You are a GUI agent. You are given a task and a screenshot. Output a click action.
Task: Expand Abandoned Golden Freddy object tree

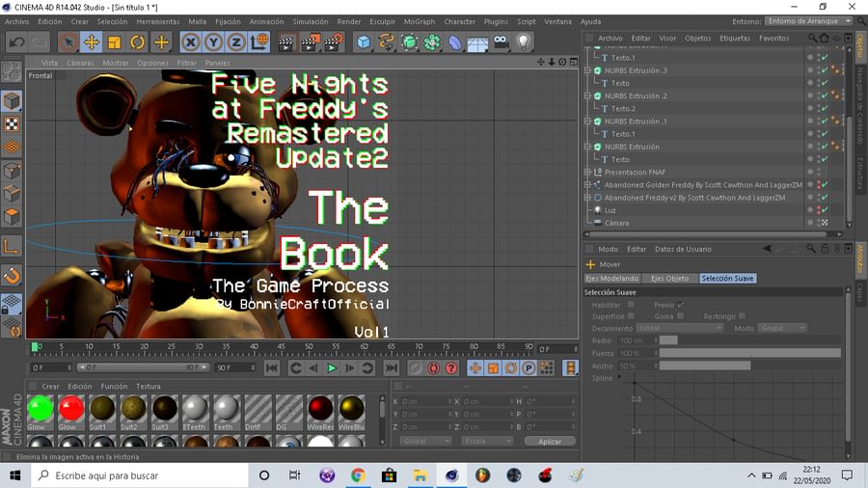tap(588, 185)
